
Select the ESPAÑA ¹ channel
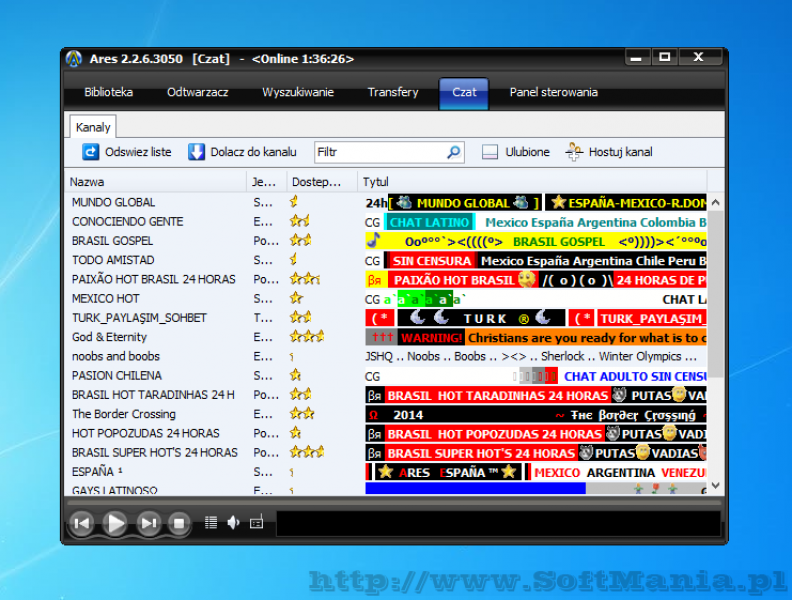[97, 471]
